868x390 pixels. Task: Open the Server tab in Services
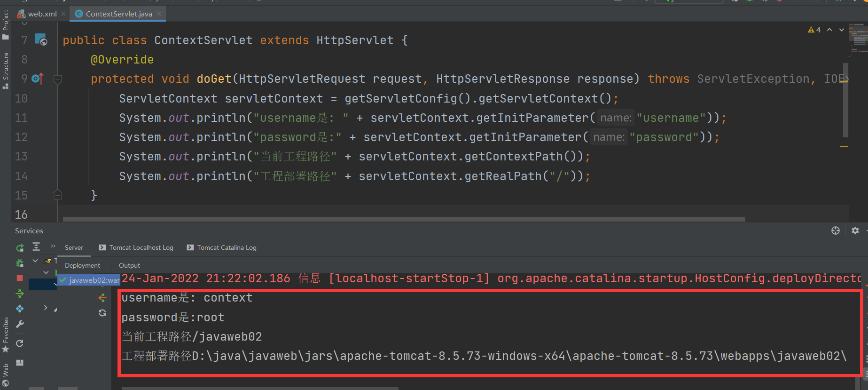[74, 247]
